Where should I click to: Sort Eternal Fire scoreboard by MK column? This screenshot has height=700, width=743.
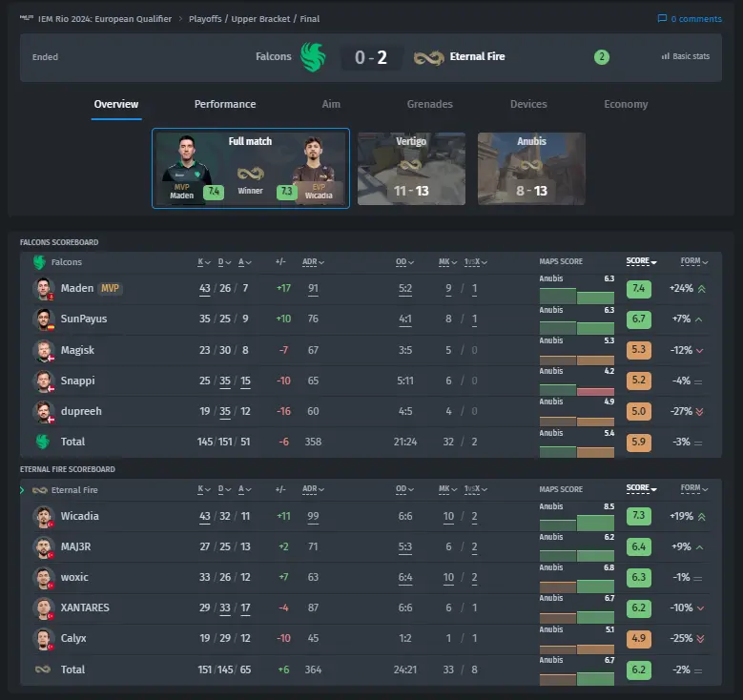(447, 489)
